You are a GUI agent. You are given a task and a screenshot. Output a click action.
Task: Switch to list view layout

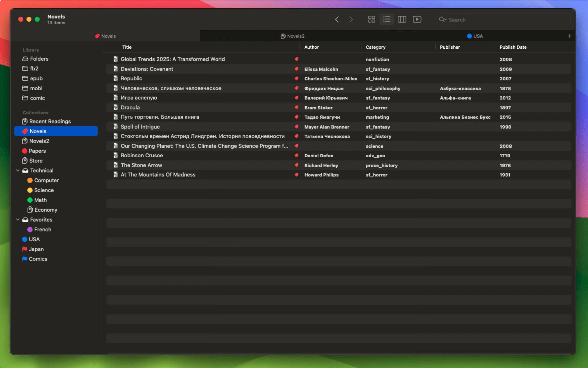[x=386, y=19]
